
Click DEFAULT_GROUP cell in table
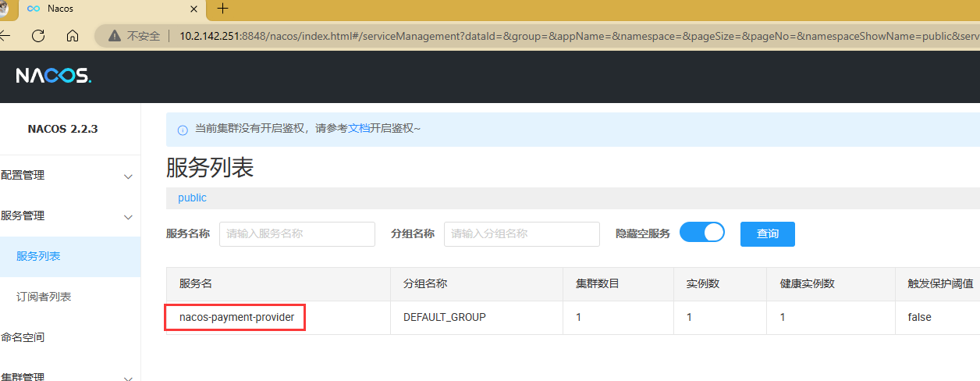[445, 318]
